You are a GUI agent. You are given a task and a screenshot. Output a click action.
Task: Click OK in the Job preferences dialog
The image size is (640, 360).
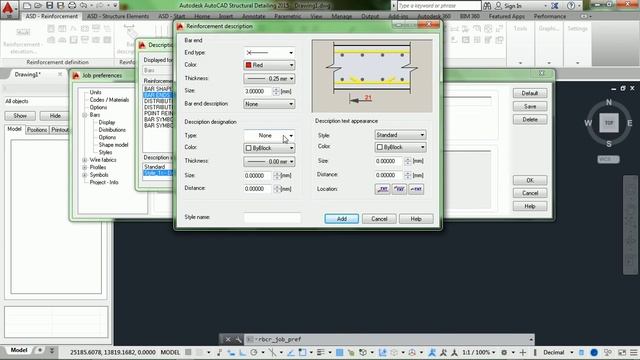click(530, 180)
